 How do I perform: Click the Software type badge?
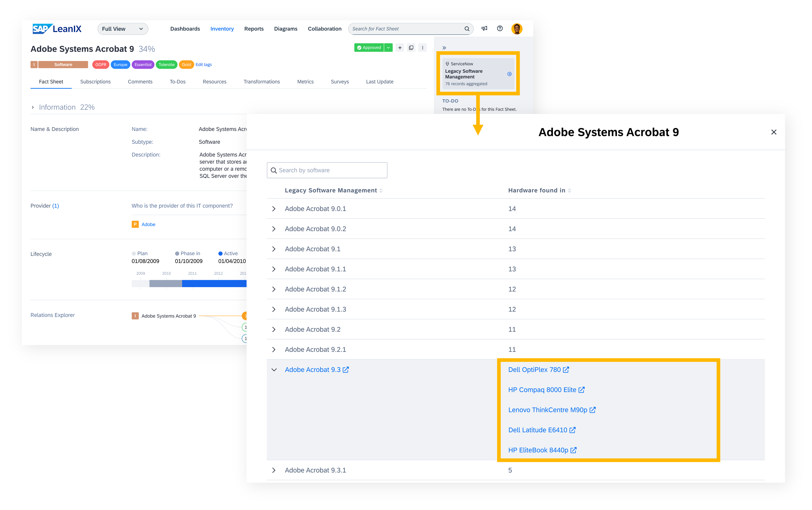[63, 64]
